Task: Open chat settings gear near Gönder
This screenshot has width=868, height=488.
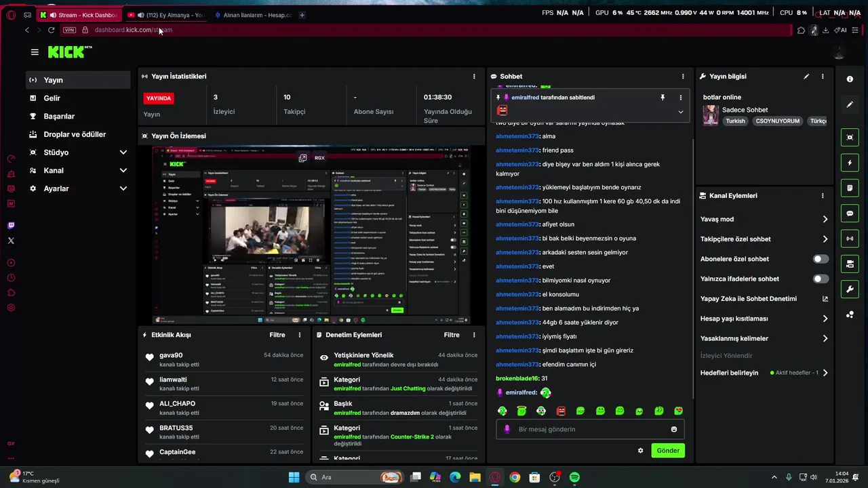Action: pyautogui.click(x=640, y=451)
